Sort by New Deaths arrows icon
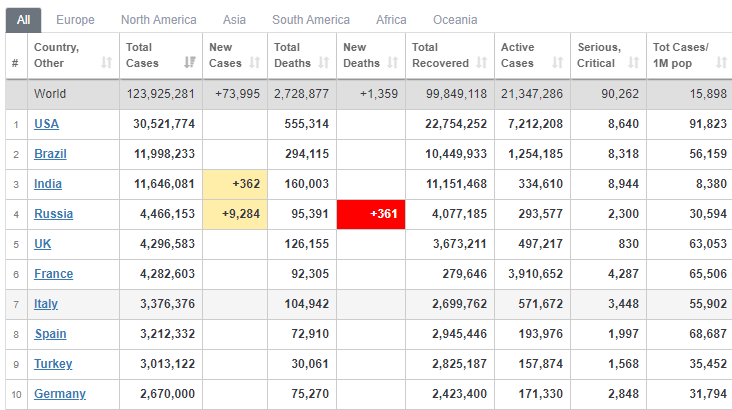The width and height of the screenshot is (732, 410). click(393, 63)
